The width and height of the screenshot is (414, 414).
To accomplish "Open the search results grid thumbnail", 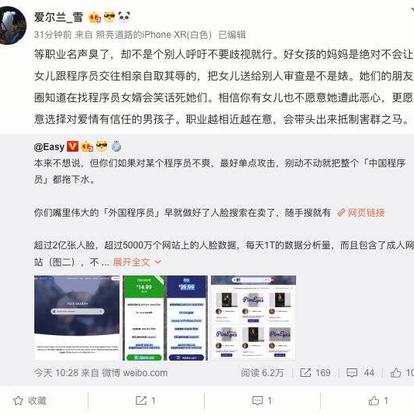I will [253, 318].
